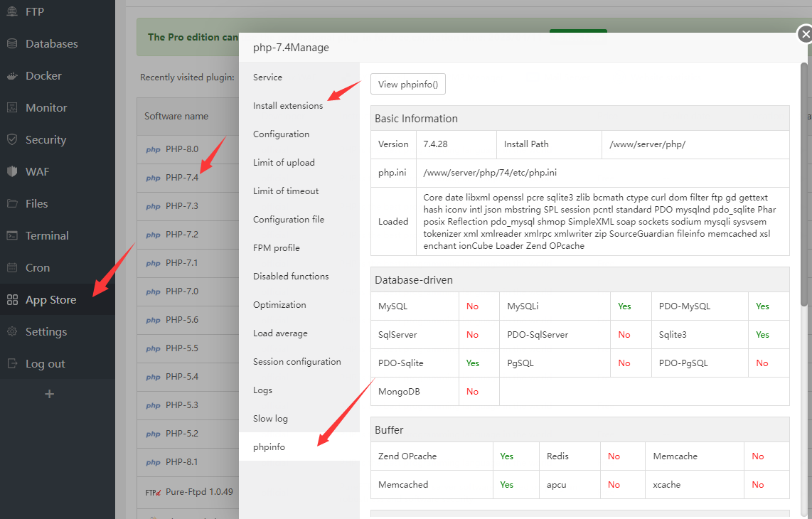812x519 pixels.
Task: Click the FTP sidebar icon
Action: 12,11
